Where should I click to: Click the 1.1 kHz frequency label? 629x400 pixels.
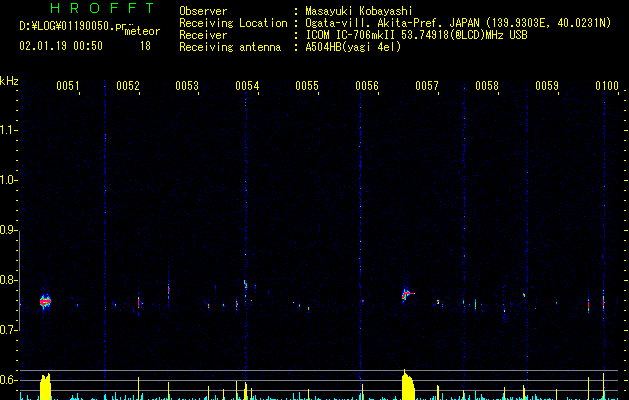(x=8, y=130)
